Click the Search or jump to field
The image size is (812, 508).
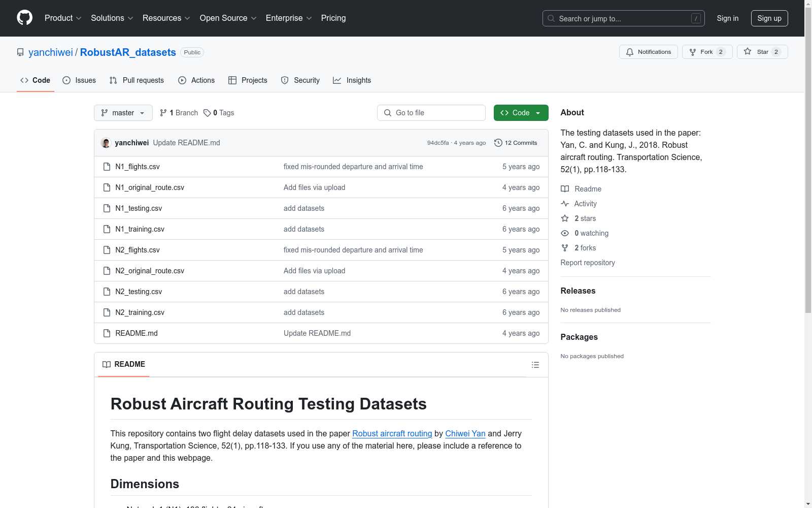(624, 18)
